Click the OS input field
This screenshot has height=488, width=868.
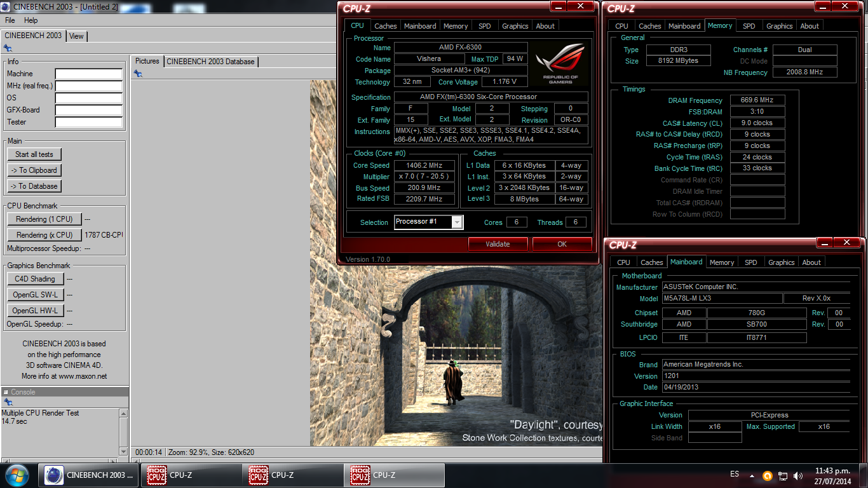pos(89,98)
